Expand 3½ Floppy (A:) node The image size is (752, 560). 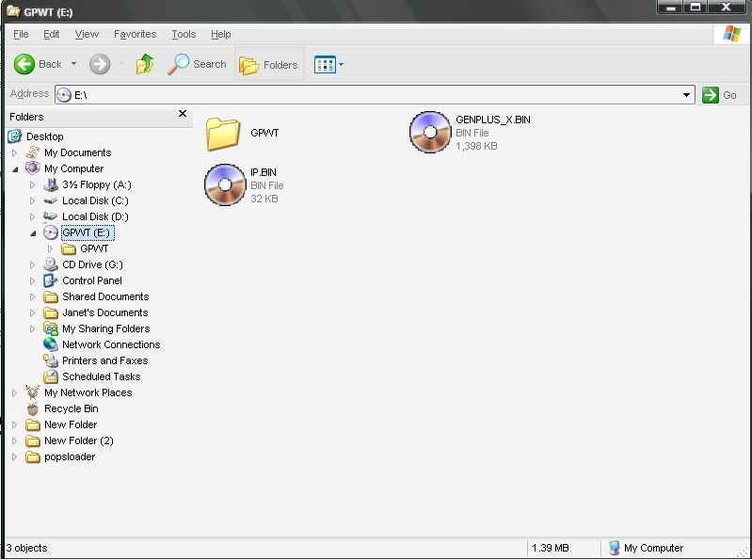pos(32,185)
